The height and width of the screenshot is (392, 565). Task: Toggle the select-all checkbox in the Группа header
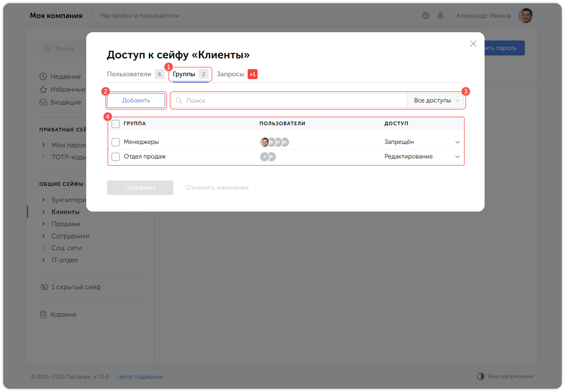(x=116, y=124)
